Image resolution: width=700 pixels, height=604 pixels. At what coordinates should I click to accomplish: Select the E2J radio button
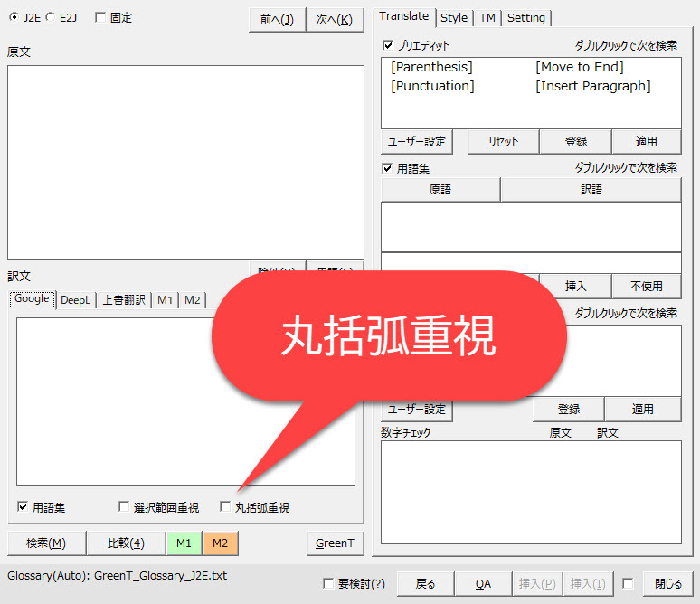pyautogui.click(x=51, y=18)
